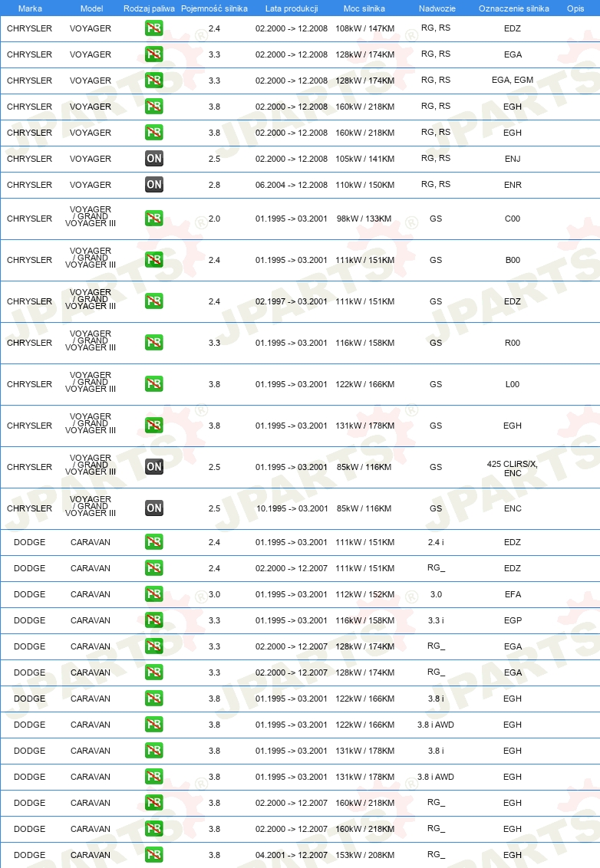The image size is (600, 868).
Task: Click the petrol icon in the Caravan 153kW / 208KM row
Action: point(154,855)
